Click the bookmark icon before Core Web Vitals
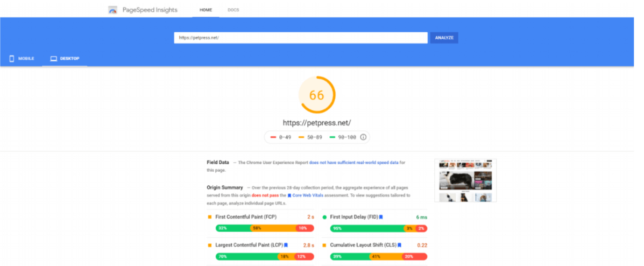 click(x=289, y=195)
